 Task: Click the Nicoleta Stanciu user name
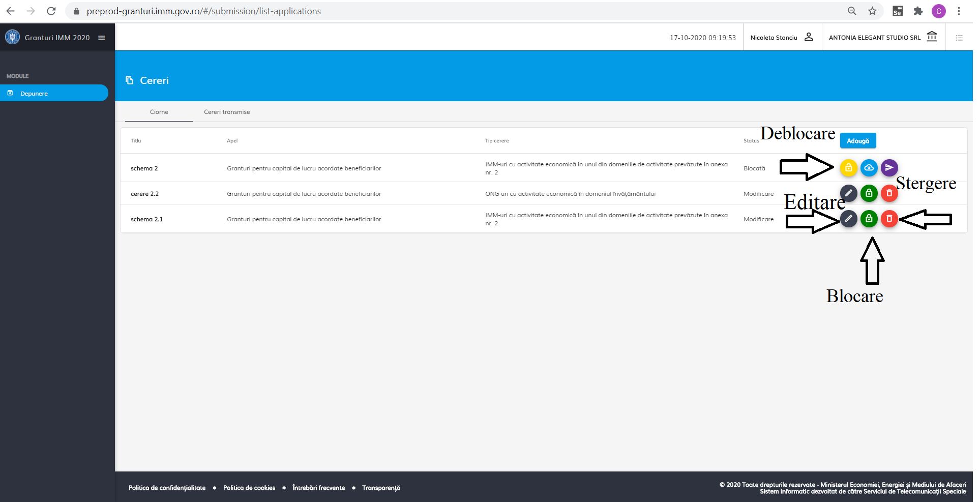click(774, 38)
